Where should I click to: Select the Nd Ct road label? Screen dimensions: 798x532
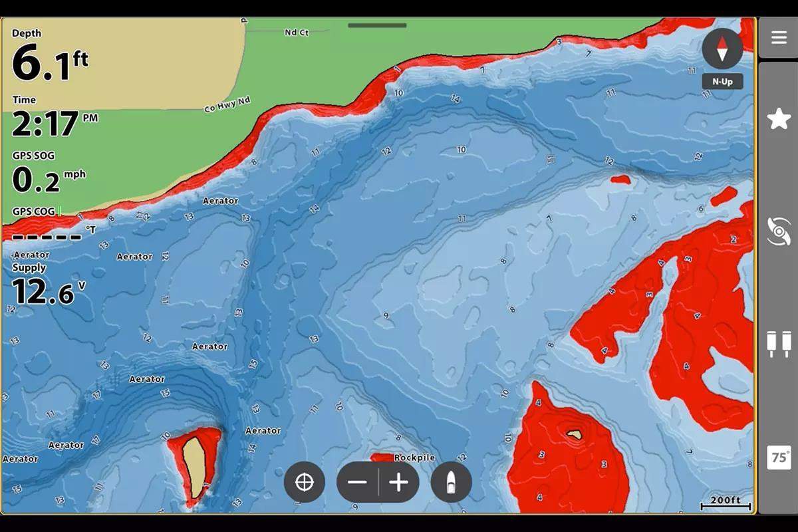point(296,32)
